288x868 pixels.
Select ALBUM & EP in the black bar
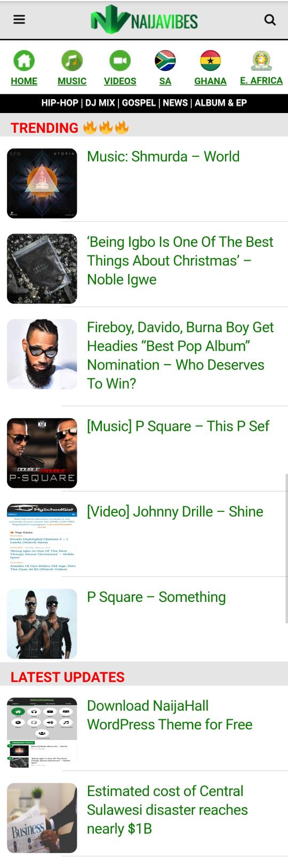point(221,102)
